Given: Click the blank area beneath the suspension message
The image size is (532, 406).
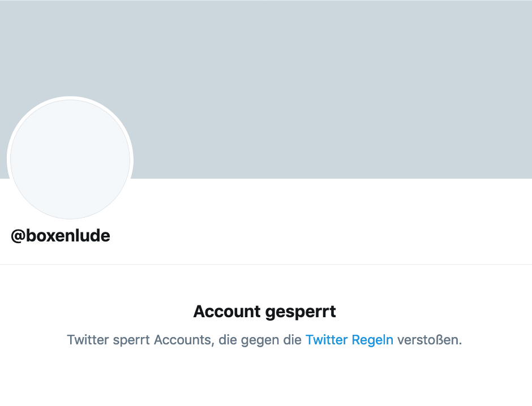Looking at the screenshot, I should tap(266, 379).
